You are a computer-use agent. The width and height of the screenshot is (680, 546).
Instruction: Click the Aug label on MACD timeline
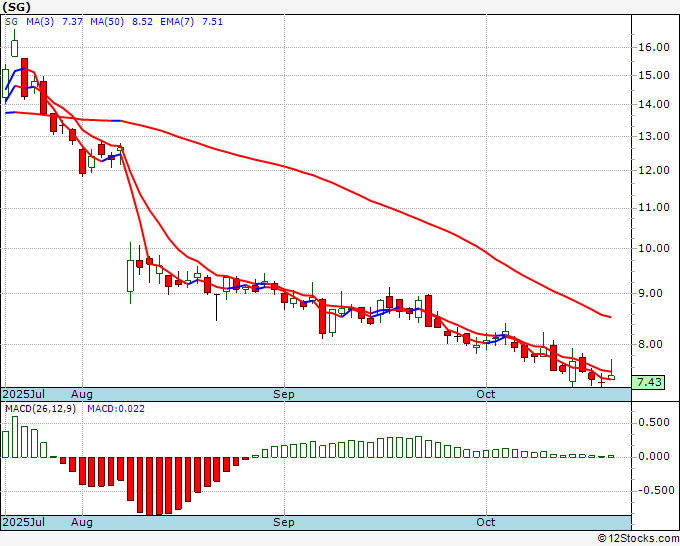(82, 522)
